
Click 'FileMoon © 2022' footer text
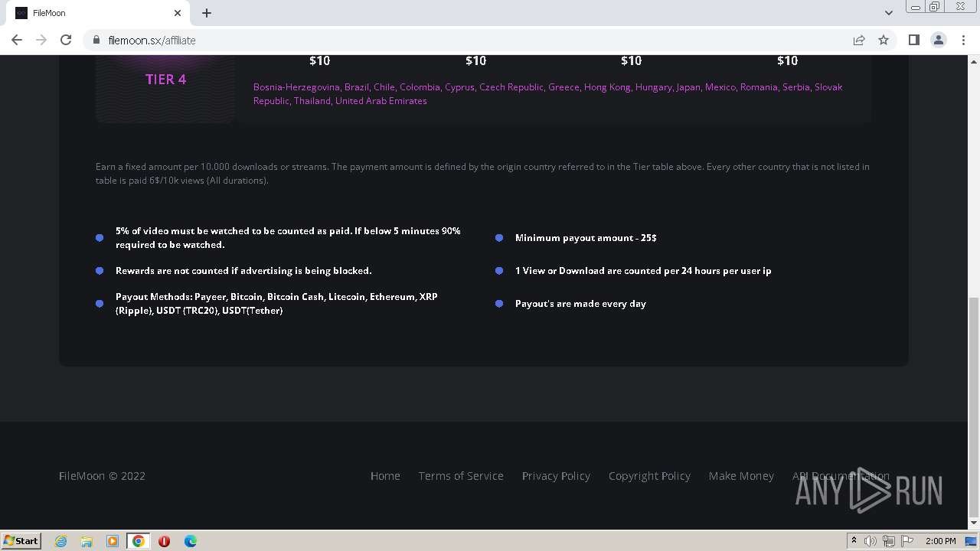point(102,476)
